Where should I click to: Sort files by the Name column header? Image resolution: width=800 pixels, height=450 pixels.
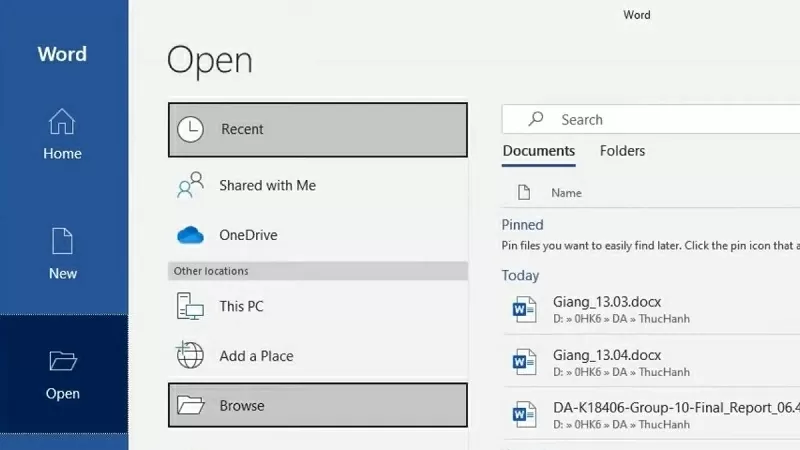[x=566, y=193]
